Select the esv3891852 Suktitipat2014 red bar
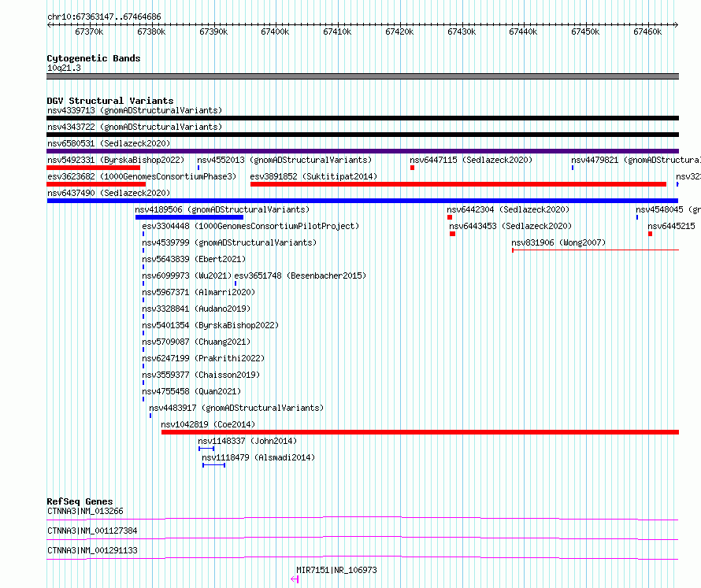The image size is (701, 588). pos(458,184)
